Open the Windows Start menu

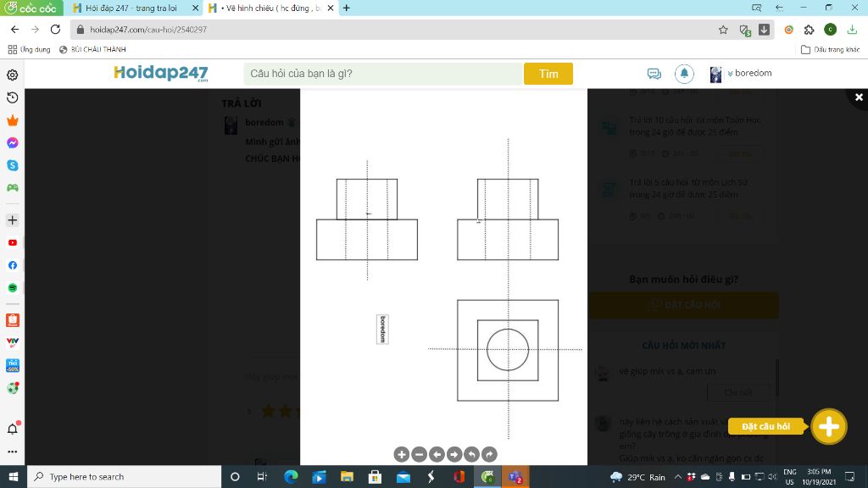pos(14,476)
